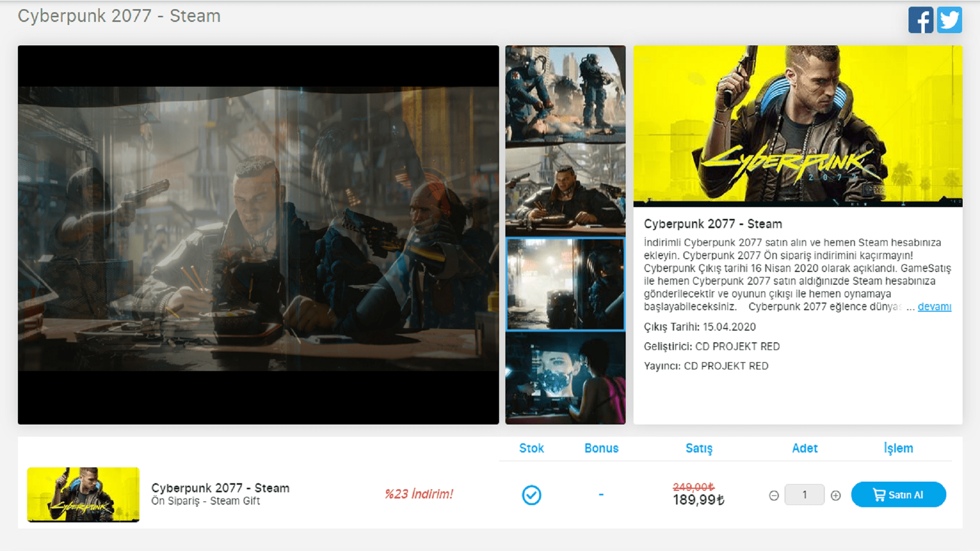
Task: Click the minus icon to decrease quantity
Action: pos(774,495)
